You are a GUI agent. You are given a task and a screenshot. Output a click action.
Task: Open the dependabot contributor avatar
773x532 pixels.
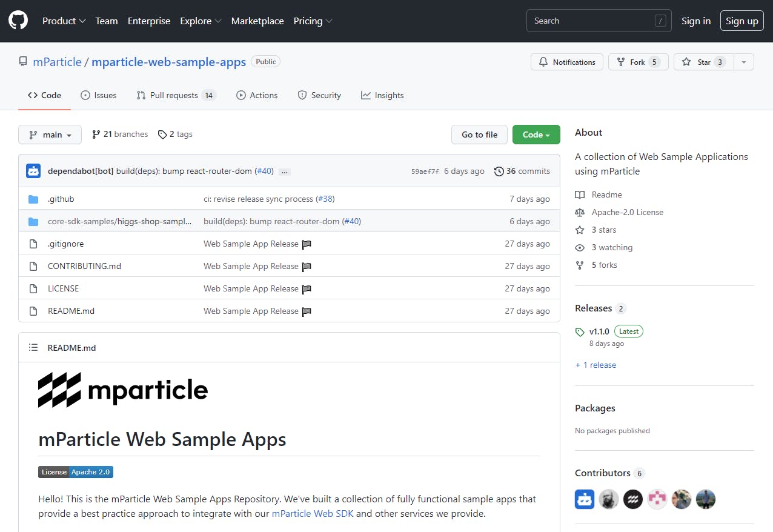(x=585, y=499)
